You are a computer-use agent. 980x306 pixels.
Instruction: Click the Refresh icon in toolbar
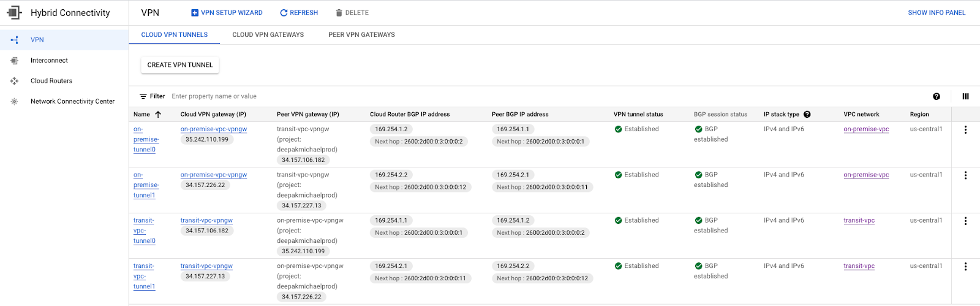pos(284,13)
